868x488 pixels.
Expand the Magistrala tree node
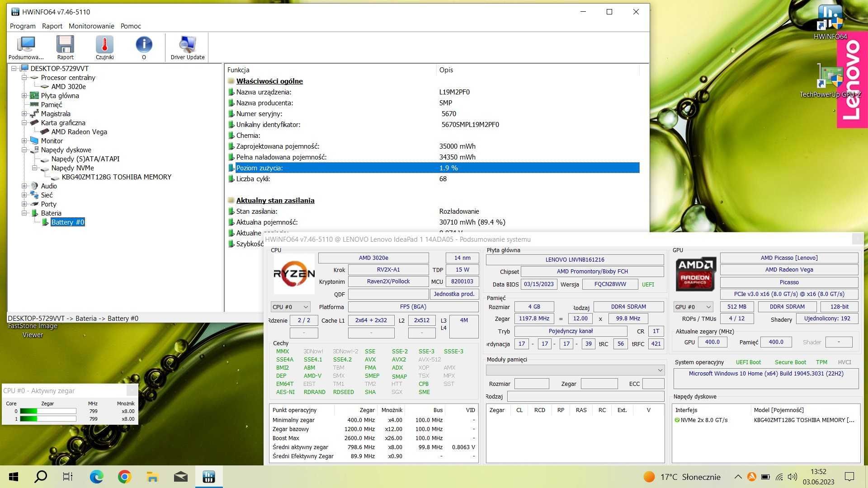[24, 114]
